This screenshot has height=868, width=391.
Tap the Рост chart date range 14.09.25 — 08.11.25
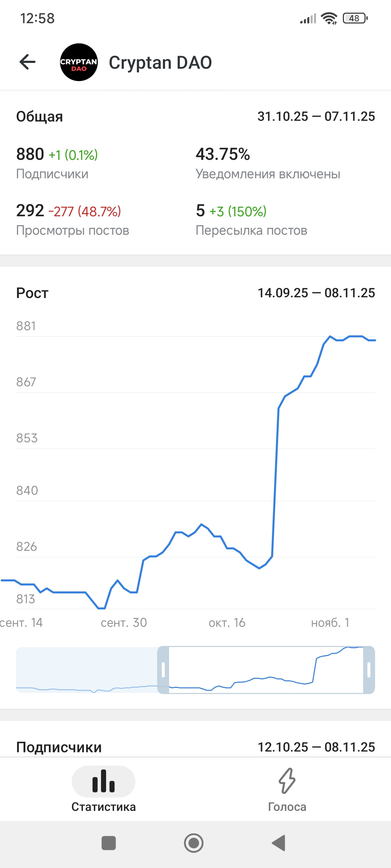[x=316, y=293]
